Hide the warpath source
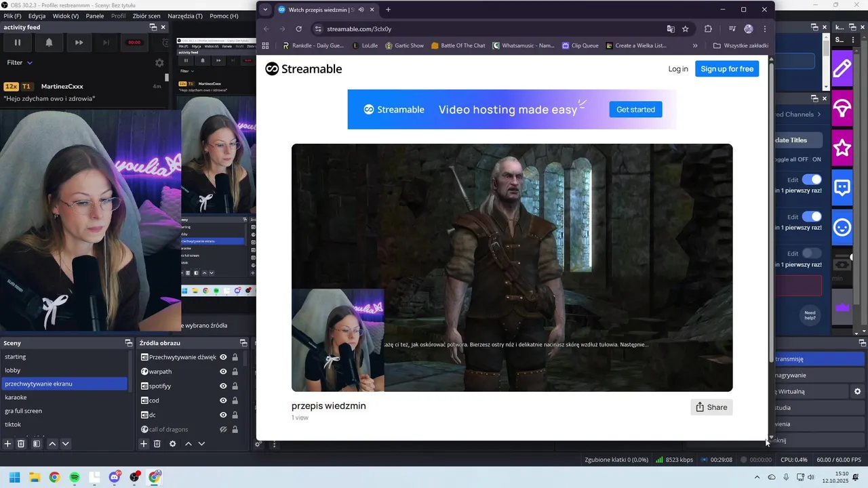868x488 pixels. click(x=223, y=371)
